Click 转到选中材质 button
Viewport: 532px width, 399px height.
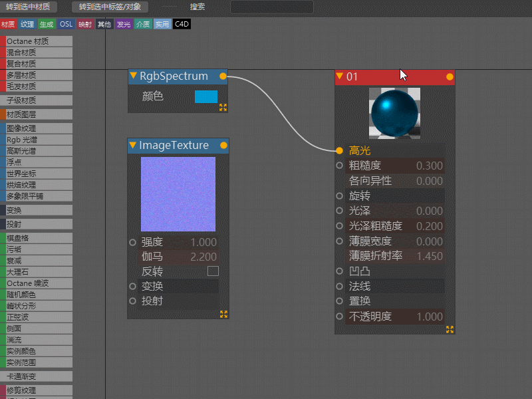click(x=28, y=7)
